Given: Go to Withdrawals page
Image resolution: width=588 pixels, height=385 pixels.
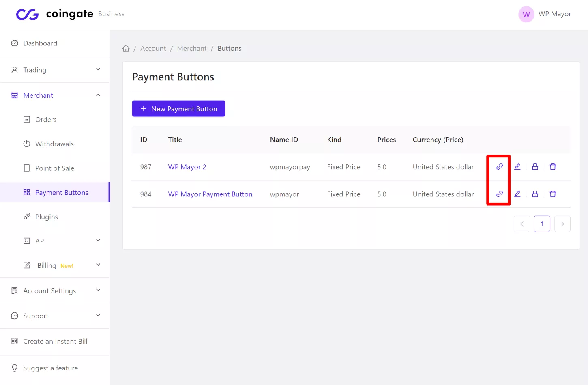Looking at the screenshot, I should (x=55, y=144).
